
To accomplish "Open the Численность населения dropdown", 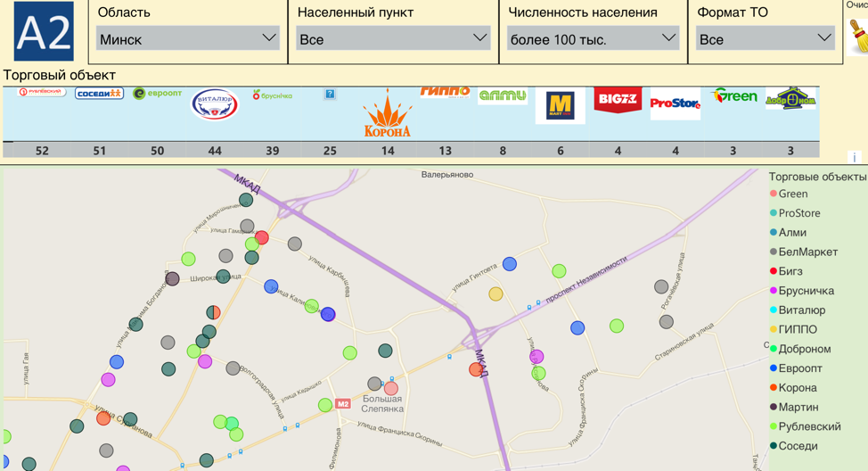I will (592, 38).
